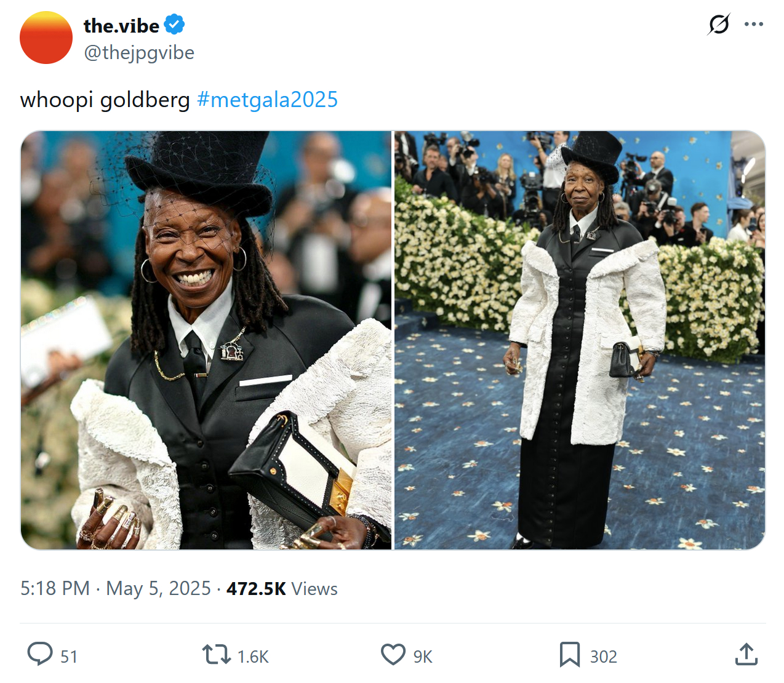The image size is (784, 683).
Task: Open the right full-length carpet photo
Action: click(x=580, y=340)
